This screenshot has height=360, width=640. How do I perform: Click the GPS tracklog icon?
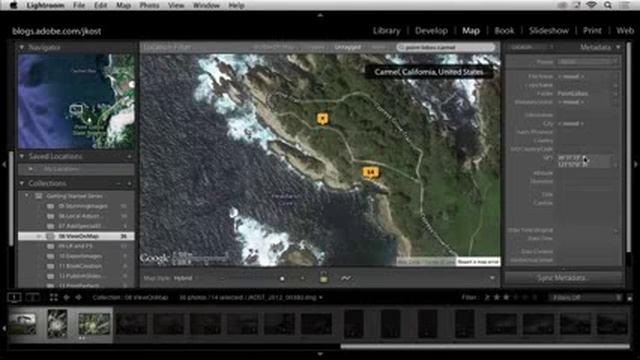pos(345,278)
